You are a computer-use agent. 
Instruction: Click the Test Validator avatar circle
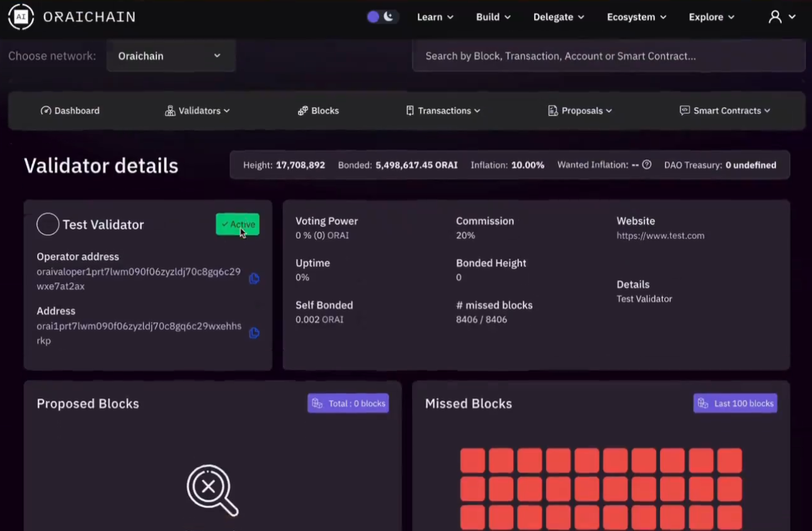[x=48, y=224]
